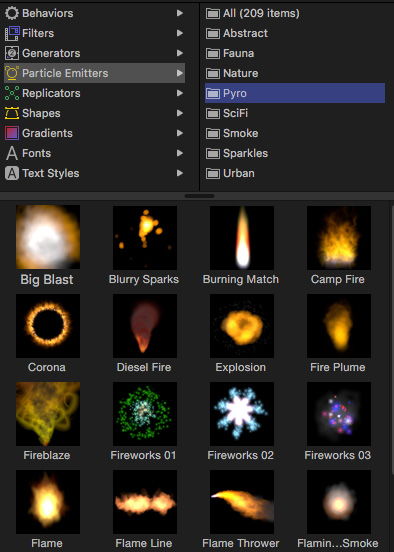Click the Sparkles folder icon
This screenshot has width=394, height=552.
(213, 154)
